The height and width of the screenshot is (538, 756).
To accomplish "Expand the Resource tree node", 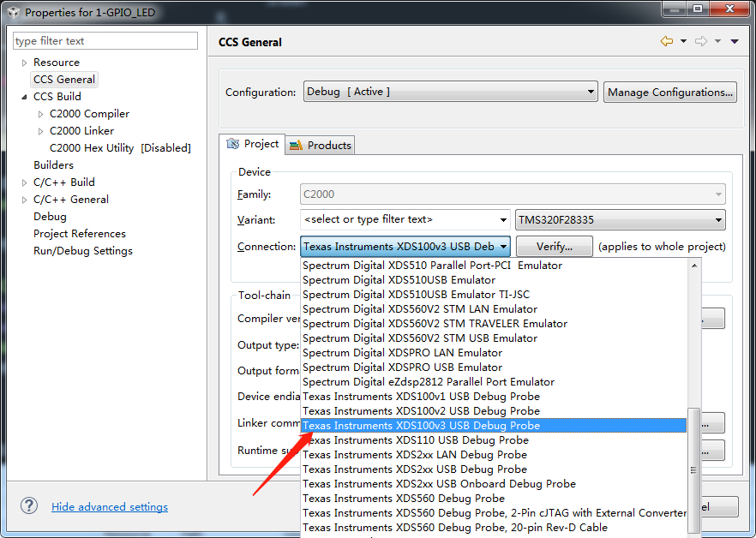I will [x=24, y=63].
